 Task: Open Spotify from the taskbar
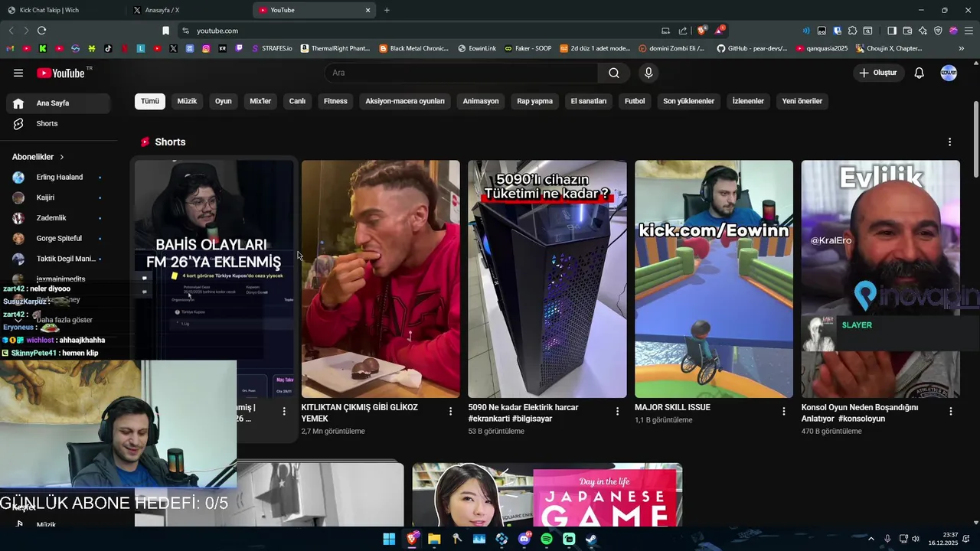(547, 539)
